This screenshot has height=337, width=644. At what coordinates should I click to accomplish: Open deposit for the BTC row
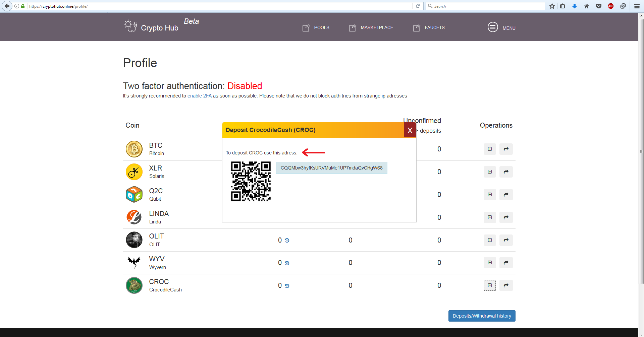(490, 149)
